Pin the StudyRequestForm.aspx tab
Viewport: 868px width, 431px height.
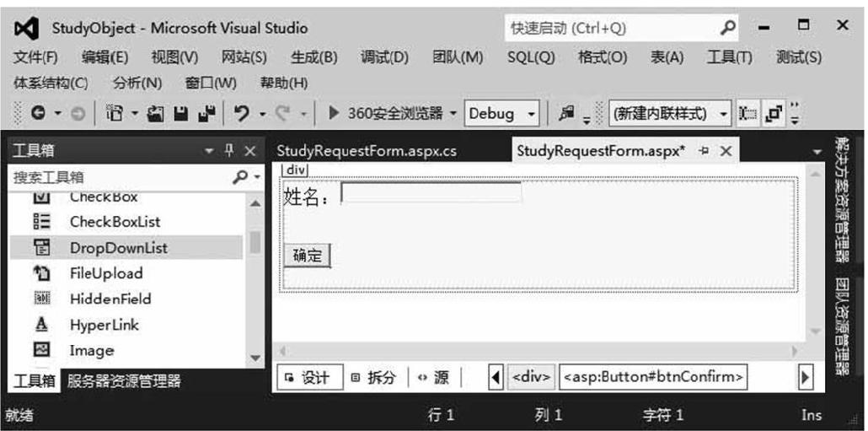tap(705, 151)
